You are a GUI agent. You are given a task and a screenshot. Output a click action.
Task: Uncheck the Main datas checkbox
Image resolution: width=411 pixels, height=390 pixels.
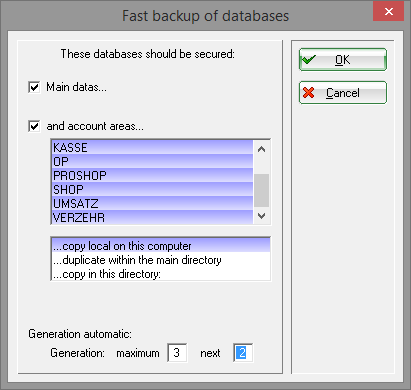pyautogui.click(x=34, y=87)
